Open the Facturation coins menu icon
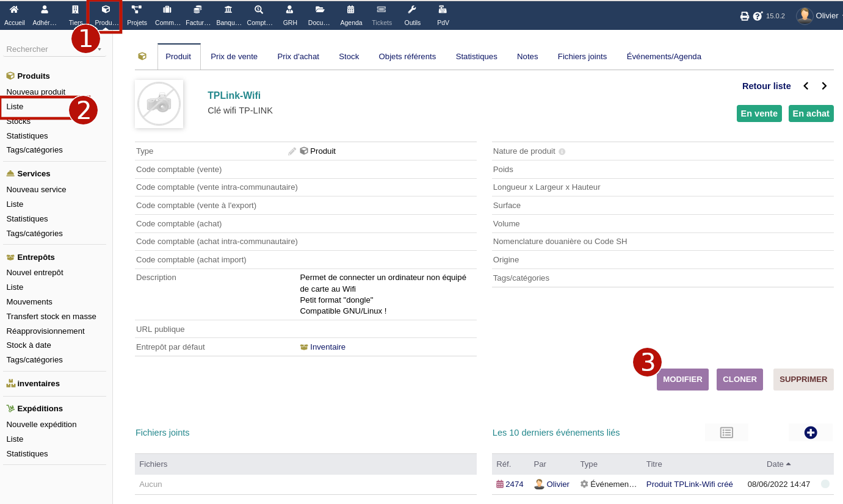Image resolution: width=843 pixels, height=504 pixels. (x=198, y=10)
